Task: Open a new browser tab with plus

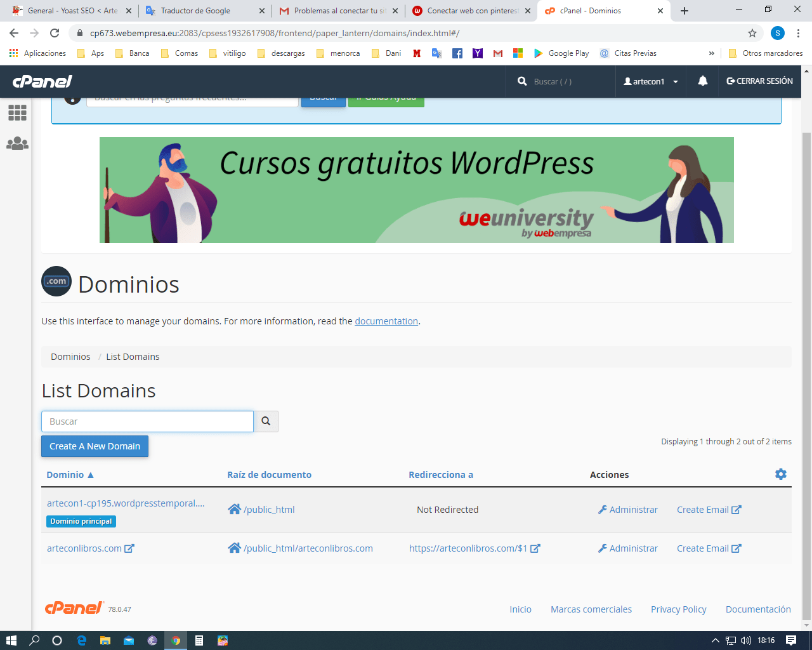Action: [684, 11]
